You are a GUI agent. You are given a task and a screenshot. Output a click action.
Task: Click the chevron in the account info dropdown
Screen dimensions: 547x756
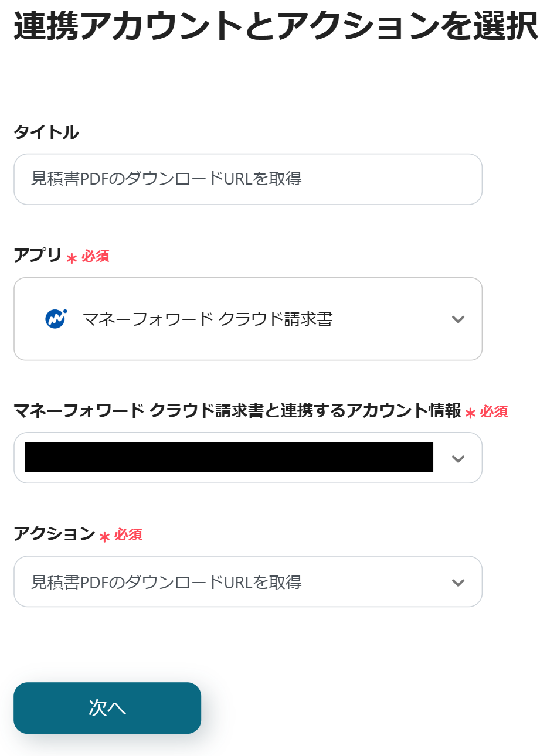pos(458,459)
